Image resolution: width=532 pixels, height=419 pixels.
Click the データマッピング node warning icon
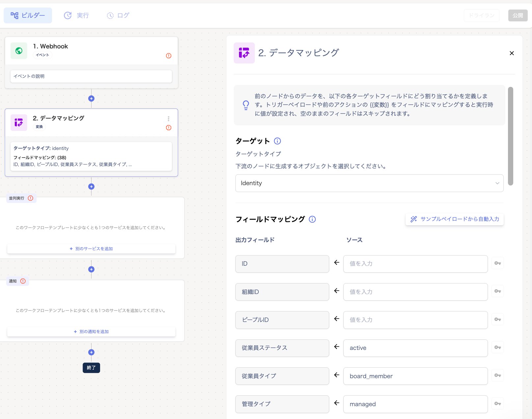(169, 128)
